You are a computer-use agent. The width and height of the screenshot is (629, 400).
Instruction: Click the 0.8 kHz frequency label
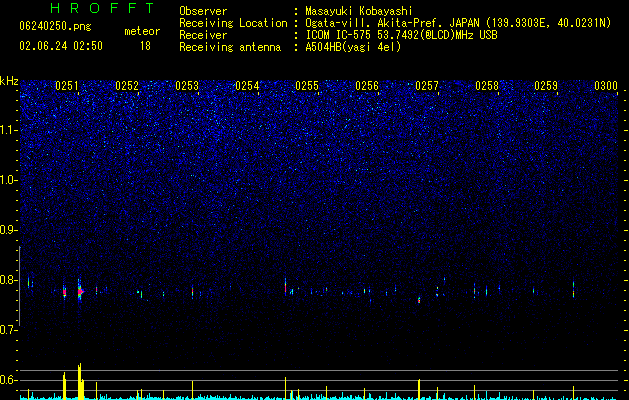point(9,280)
